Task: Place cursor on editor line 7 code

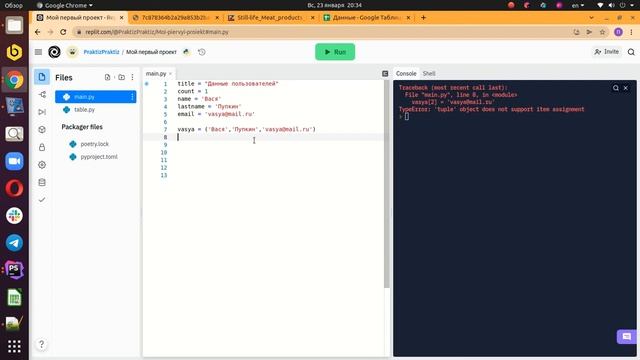Action: (x=247, y=129)
